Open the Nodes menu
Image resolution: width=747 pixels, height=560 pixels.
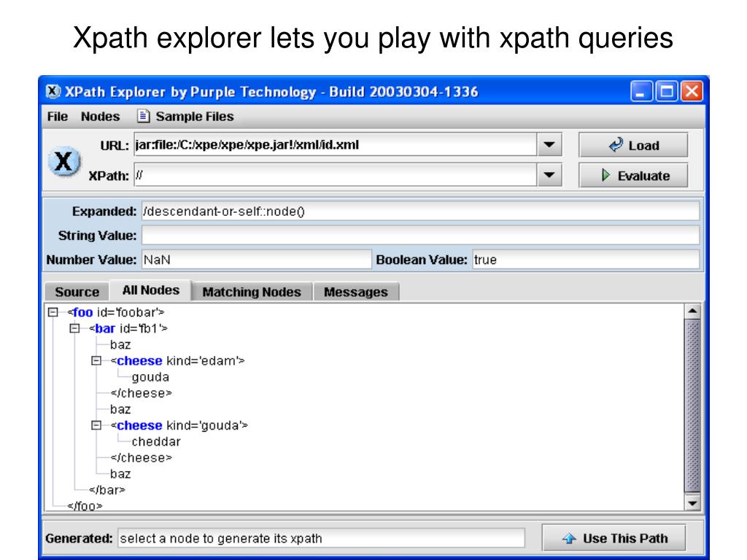tap(101, 116)
